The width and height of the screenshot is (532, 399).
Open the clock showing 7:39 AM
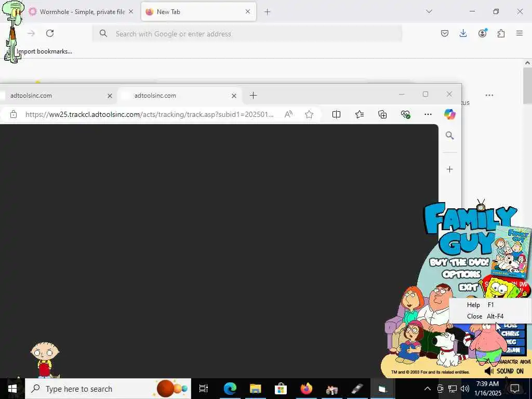pos(487,389)
